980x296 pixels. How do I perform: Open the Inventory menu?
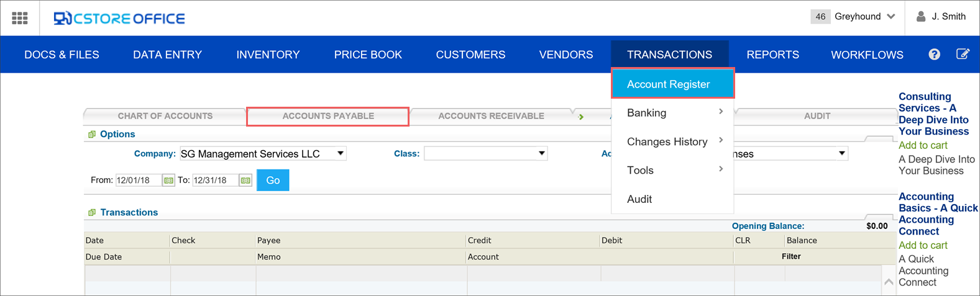point(268,55)
